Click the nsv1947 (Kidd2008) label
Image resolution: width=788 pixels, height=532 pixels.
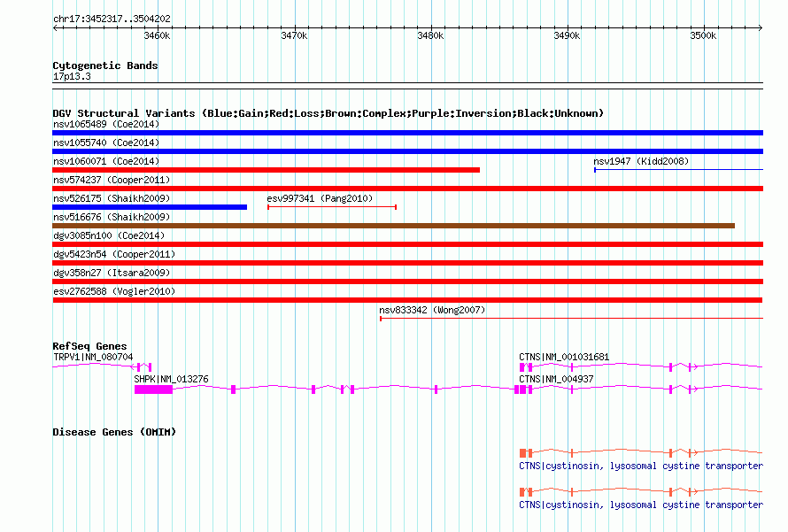point(641,161)
